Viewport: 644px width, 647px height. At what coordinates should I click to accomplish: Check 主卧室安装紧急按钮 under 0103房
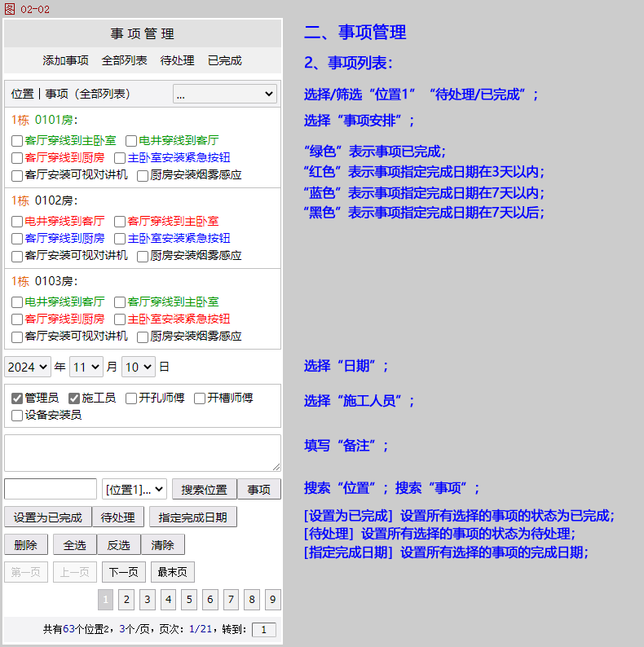(x=120, y=319)
